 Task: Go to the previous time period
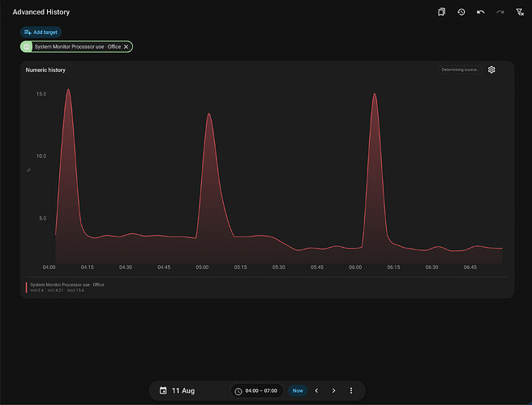[316, 390]
